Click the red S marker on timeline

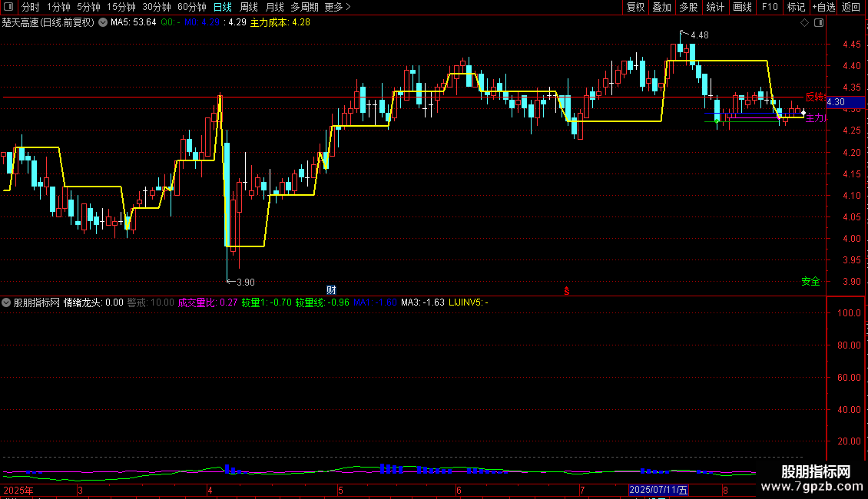pyautogui.click(x=566, y=291)
